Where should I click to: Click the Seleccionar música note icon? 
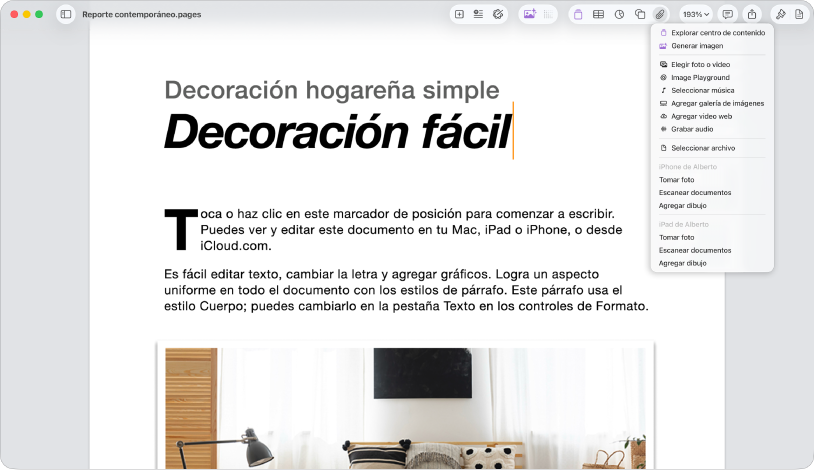(x=663, y=90)
